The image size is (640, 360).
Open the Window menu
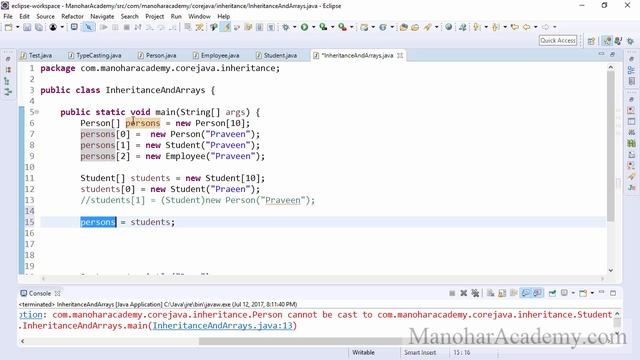[199, 16]
